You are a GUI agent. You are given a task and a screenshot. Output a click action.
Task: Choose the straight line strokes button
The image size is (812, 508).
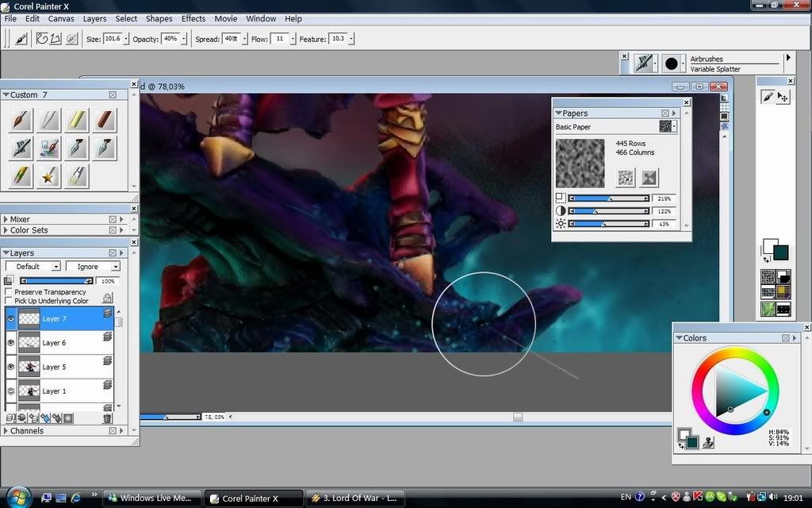coord(56,39)
